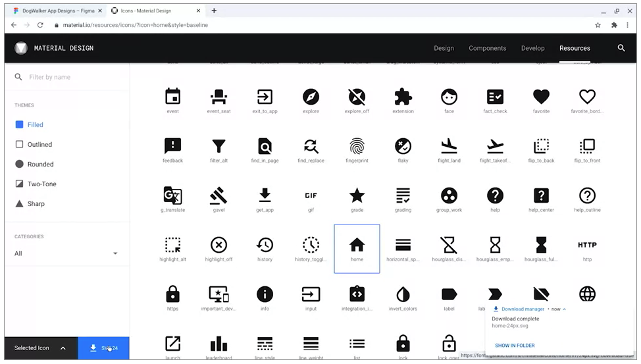The image size is (641, 364).
Task: Choose the Rounded theme
Action: [34, 164]
